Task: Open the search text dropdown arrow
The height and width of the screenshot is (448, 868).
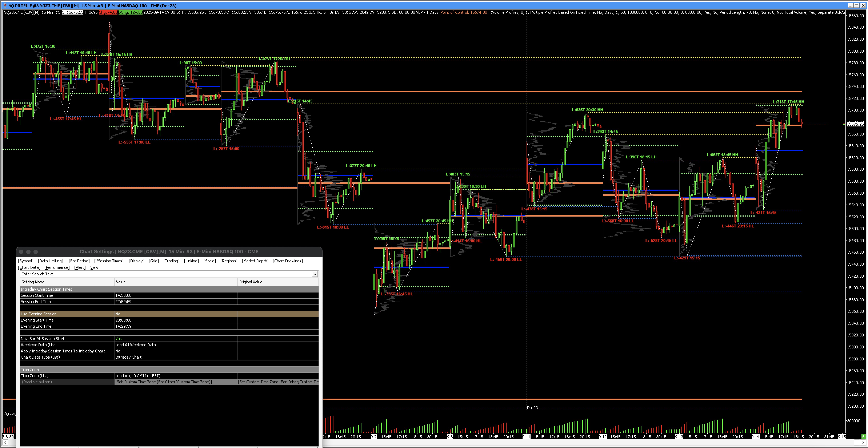Action: [x=315, y=274]
